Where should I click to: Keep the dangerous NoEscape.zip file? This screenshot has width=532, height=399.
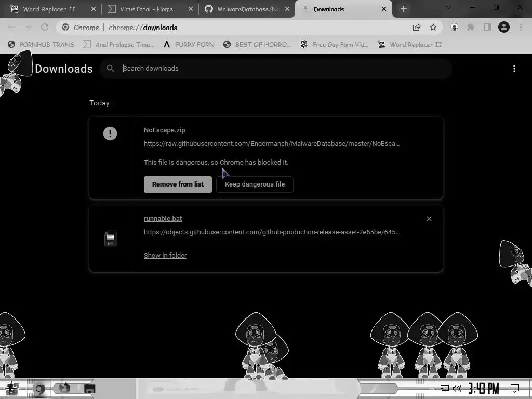[x=255, y=184]
